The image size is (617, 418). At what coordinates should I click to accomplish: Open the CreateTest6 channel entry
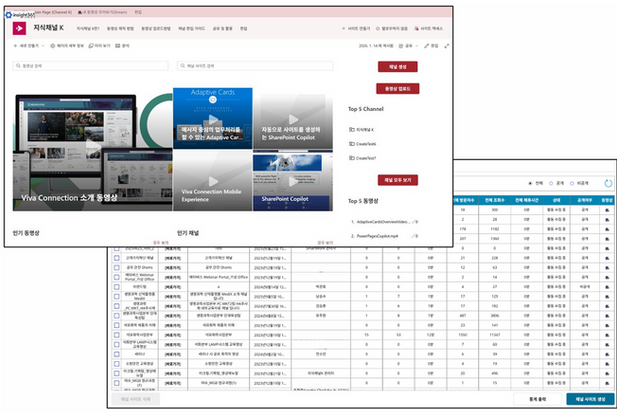[x=362, y=144]
